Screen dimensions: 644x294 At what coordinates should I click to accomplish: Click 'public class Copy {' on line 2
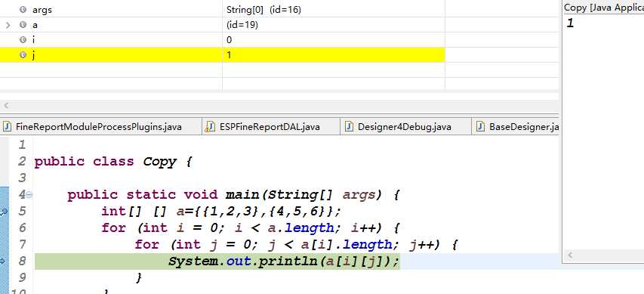pos(113,162)
